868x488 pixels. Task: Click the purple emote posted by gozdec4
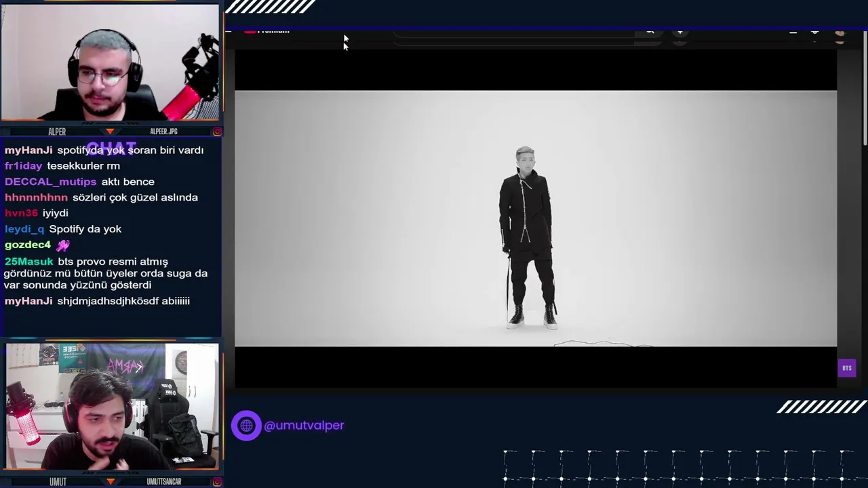point(62,245)
